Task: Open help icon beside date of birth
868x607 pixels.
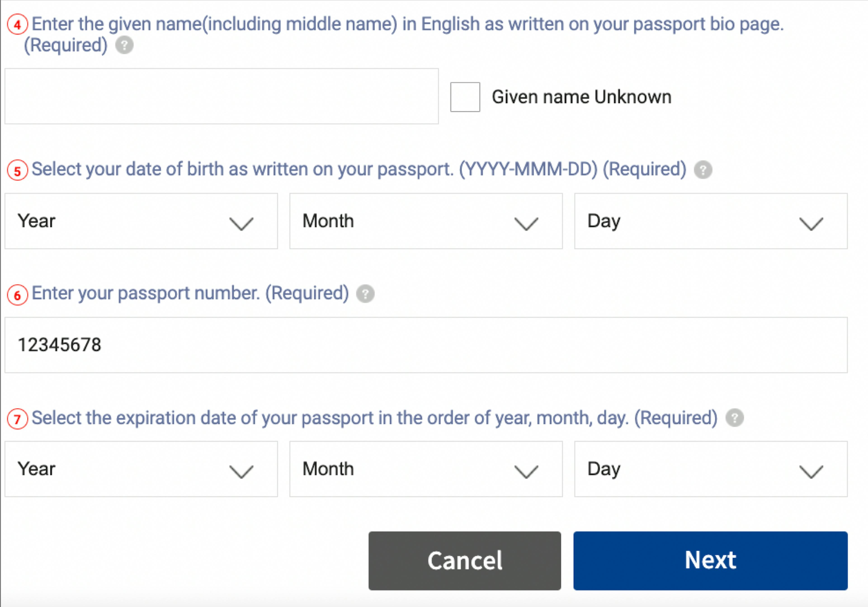Action: (703, 170)
